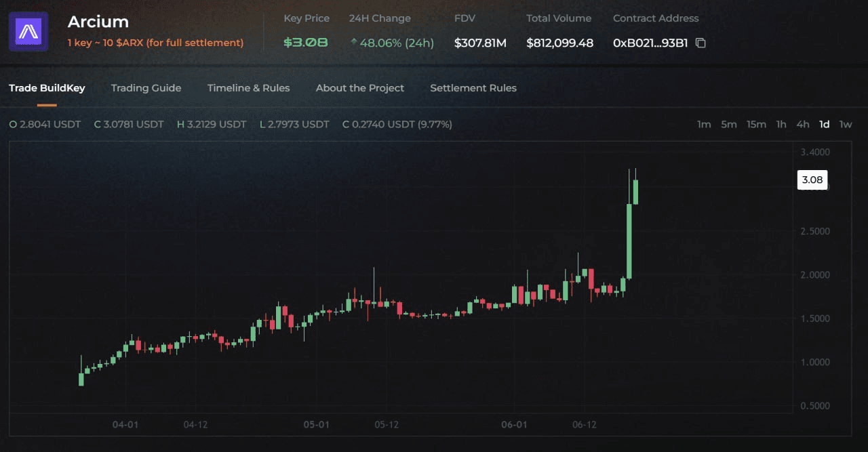Viewport: 868px width, 452px height.
Task: Click the '1 key ~ 10 $ARX' settlement note
Action: coord(155,43)
